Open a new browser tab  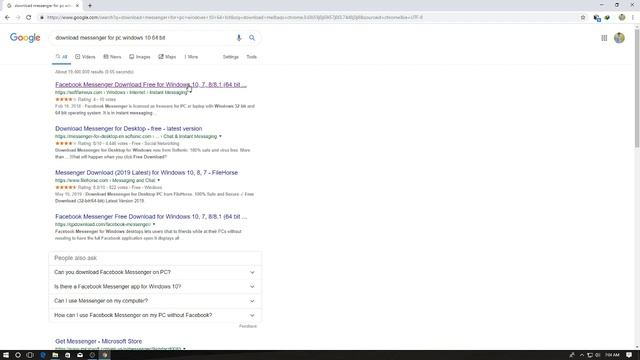pyautogui.click(x=90, y=6)
